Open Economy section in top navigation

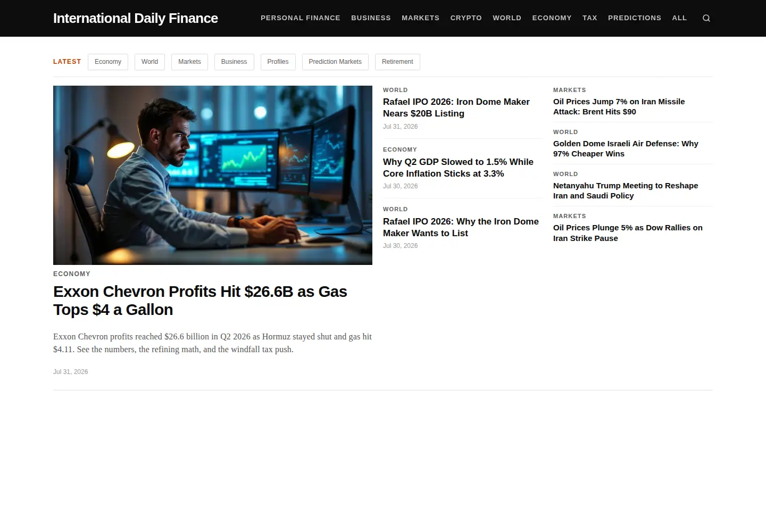pyautogui.click(x=552, y=18)
